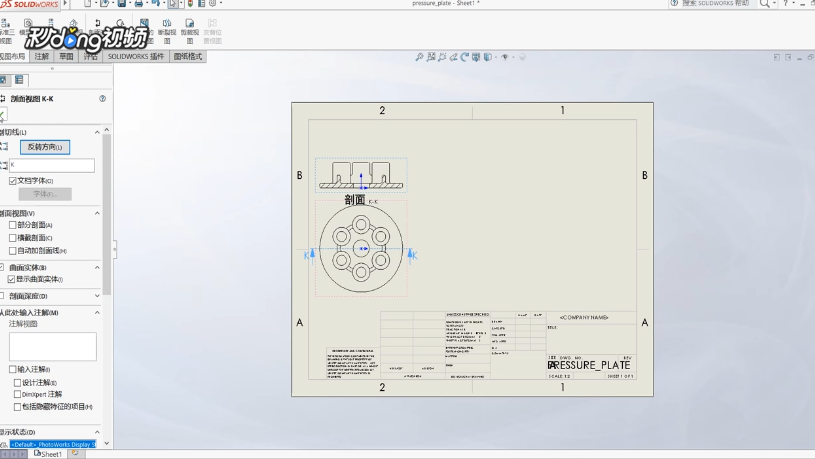Open the Help menu dropdown arrow

794,4
